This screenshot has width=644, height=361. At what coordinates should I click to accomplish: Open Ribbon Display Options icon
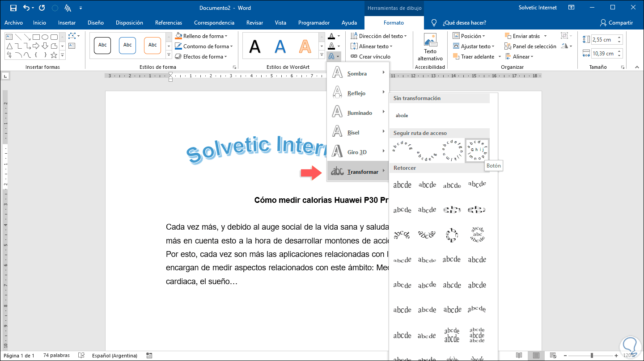pos(571,8)
